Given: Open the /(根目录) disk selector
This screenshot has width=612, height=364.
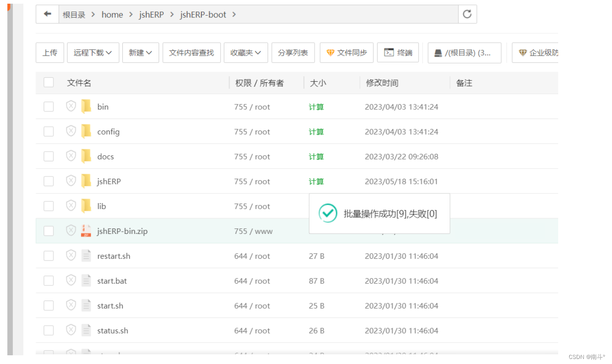Looking at the screenshot, I should point(464,53).
